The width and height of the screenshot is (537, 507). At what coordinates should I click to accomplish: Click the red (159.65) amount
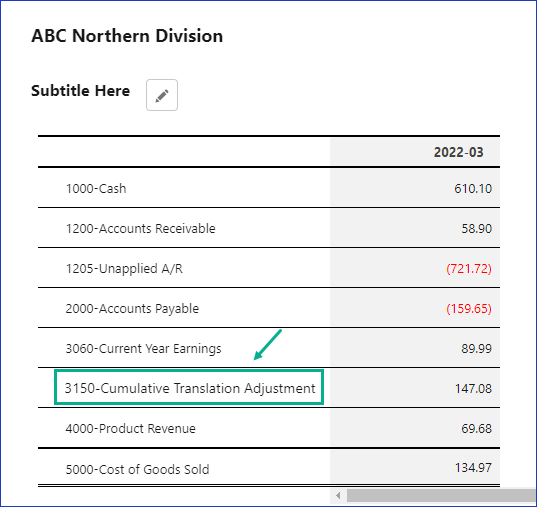click(x=469, y=309)
